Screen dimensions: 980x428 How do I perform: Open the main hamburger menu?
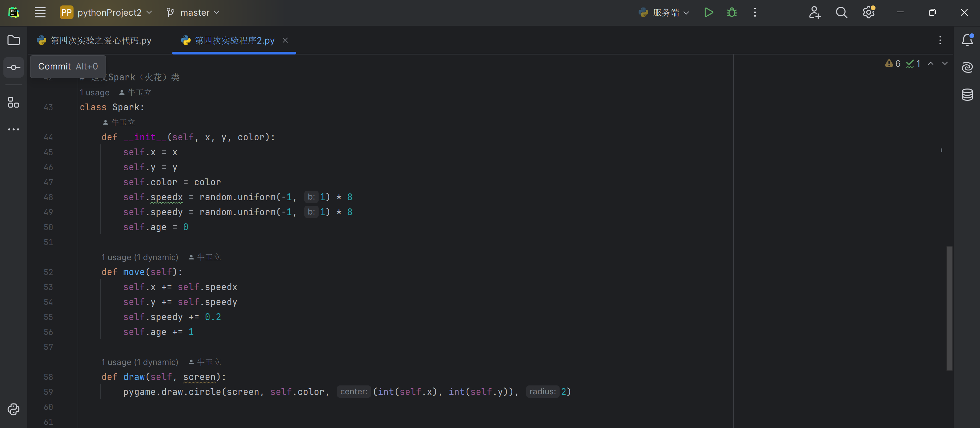coord(40,13)
